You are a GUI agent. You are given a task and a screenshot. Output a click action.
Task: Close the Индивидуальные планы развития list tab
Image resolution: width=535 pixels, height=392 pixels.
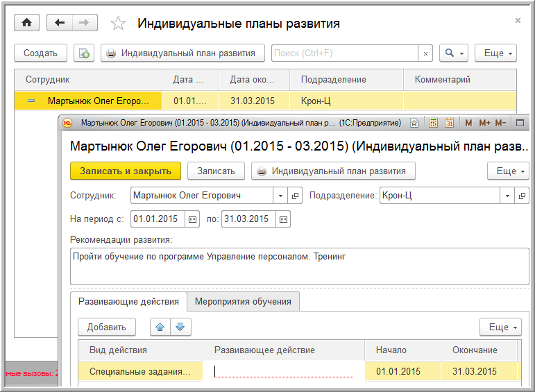(518, 21)
